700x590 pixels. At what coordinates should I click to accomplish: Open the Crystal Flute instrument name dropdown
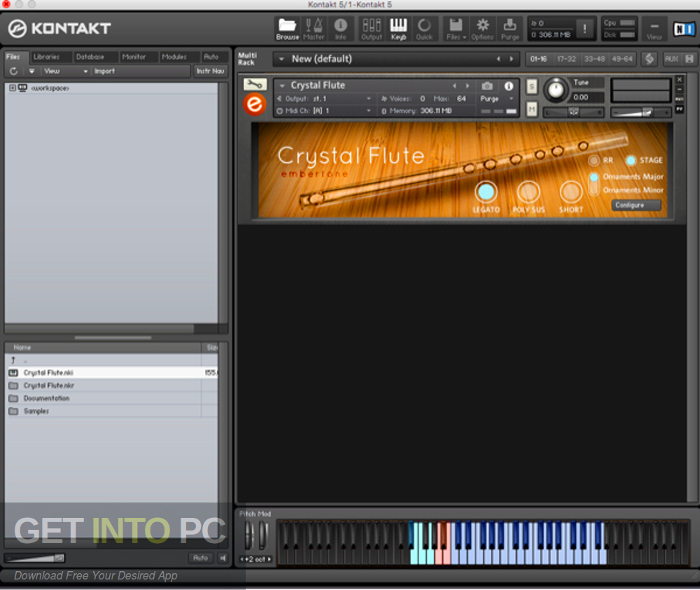click(x=282, y=85)
